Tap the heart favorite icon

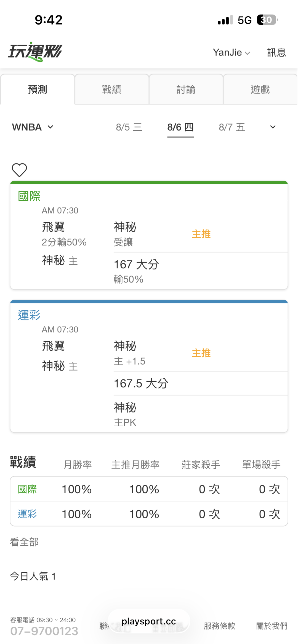click(x=19, y=170)
